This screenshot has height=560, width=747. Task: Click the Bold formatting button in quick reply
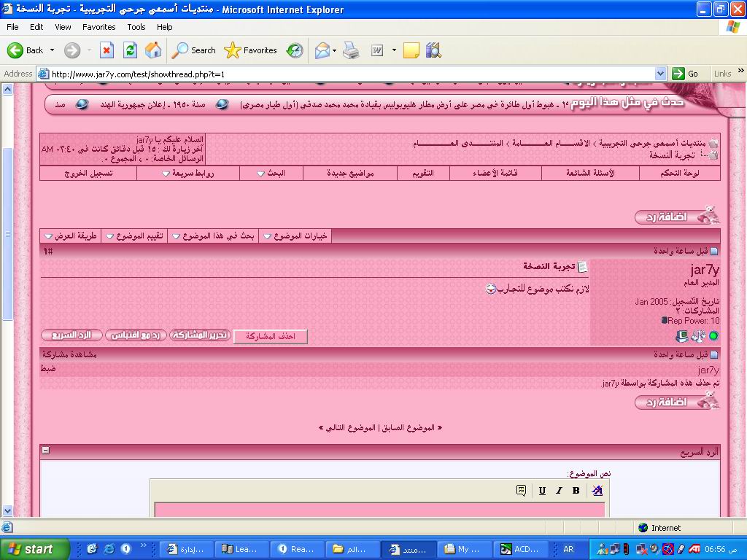pyautogui.click(x=576, y=491)
